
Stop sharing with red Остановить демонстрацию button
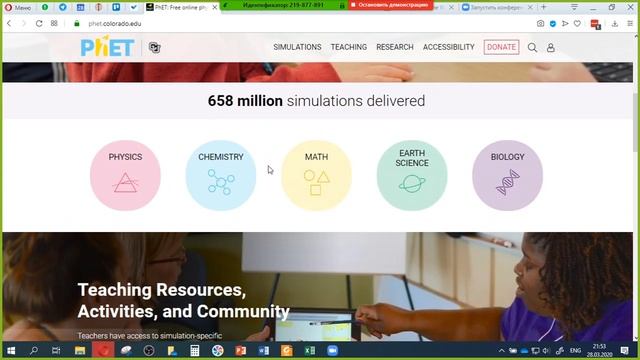pos(391,5)
